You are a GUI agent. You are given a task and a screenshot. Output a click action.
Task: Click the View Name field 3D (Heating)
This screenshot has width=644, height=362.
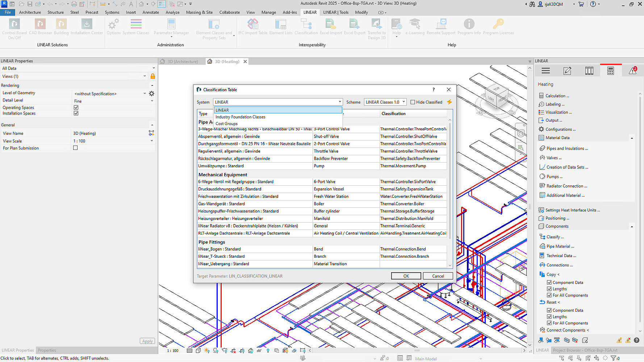[x=110, y=133]
